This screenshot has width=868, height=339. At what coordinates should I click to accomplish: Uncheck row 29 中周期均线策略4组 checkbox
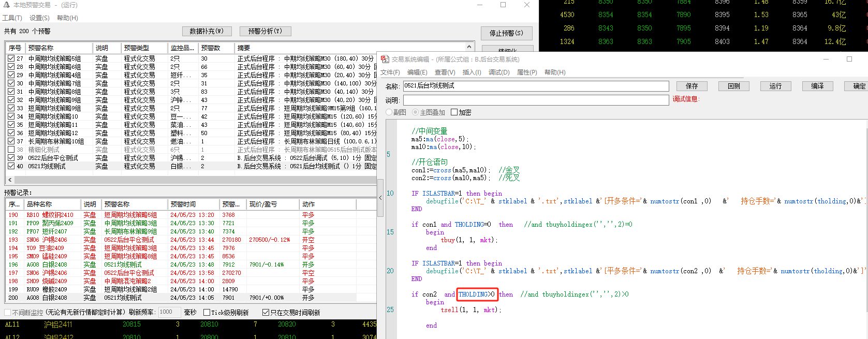[11, 75]
